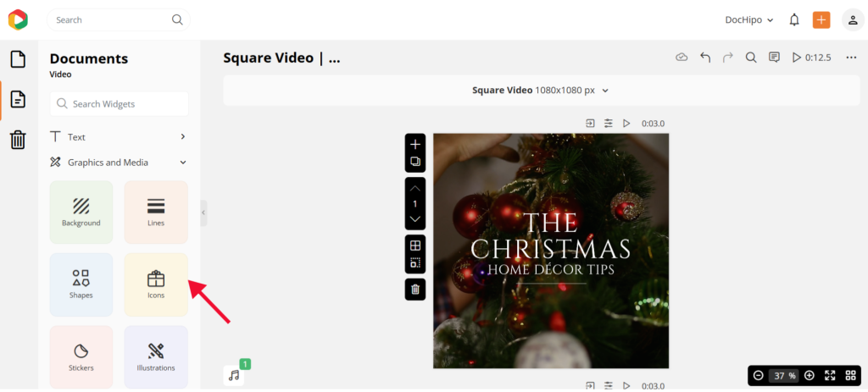Zoom in with the plus button
Viewport: 868px width, 392px height.
pyautogui.click(x=810, y=375)
